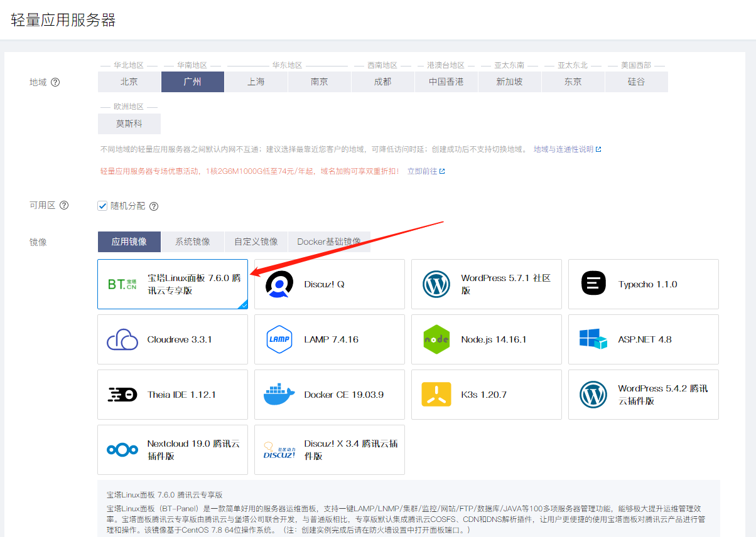Select 硅谷 region
The image size is (756, 537).
click(637, 82)
